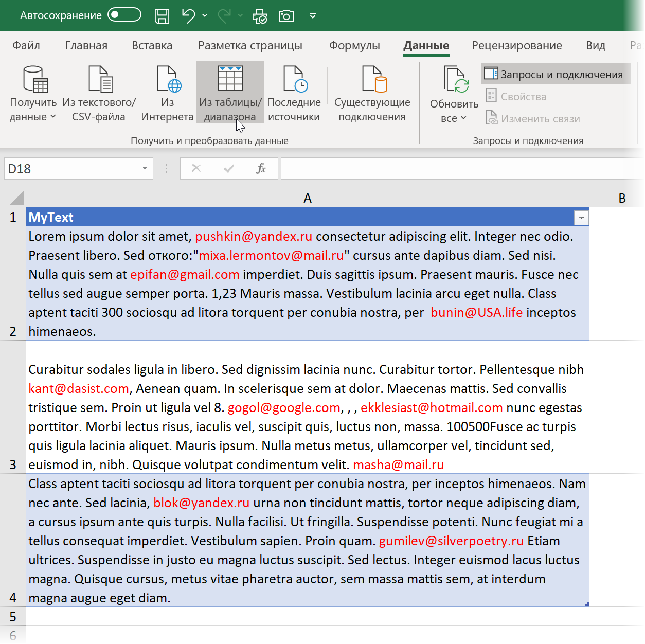Click the table resize handle corner
The width and height of the screenshot is (645, 644).
587,604
